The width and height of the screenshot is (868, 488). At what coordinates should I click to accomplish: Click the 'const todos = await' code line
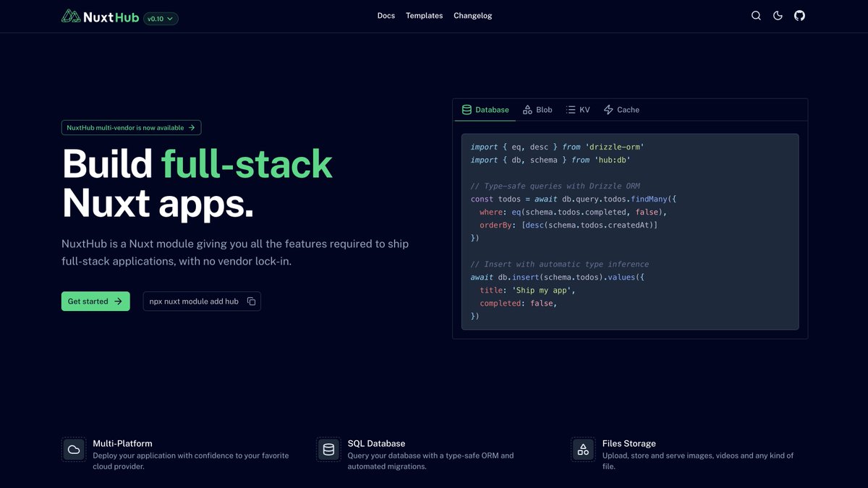573,199
